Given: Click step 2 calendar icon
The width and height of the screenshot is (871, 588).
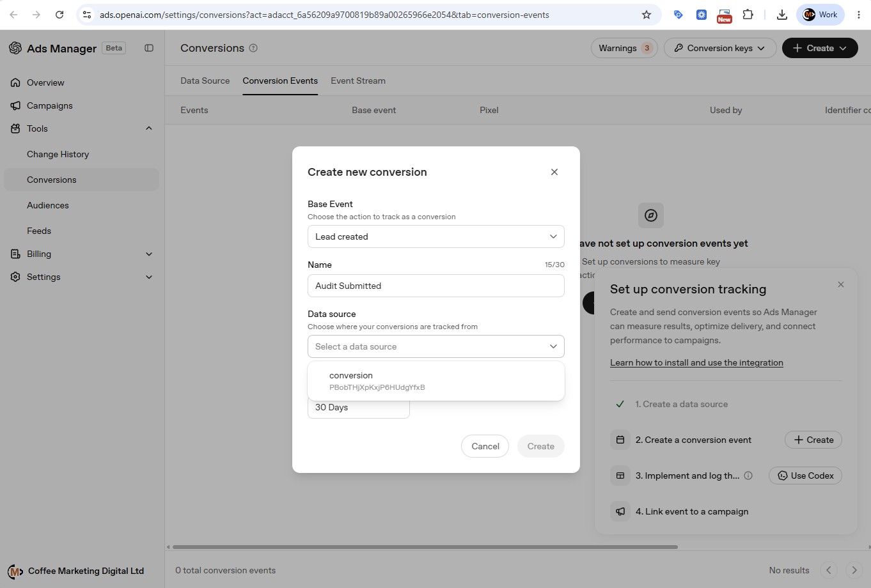Looking at the screenshot, I should 620,440.
